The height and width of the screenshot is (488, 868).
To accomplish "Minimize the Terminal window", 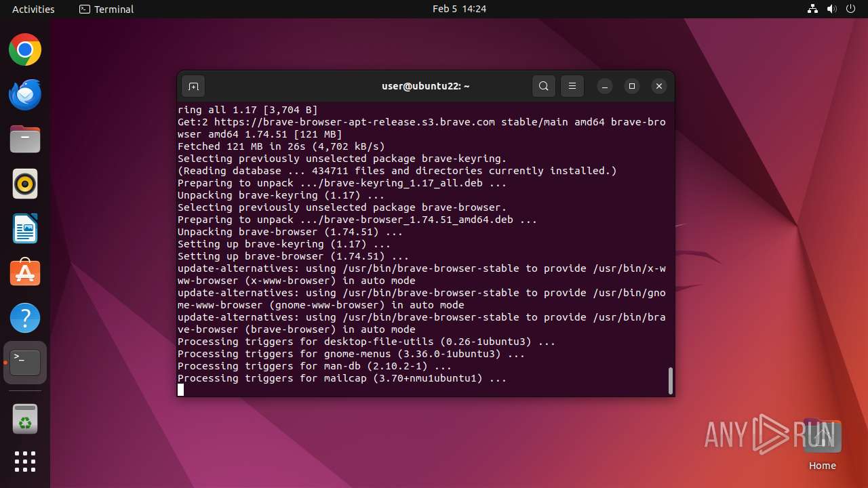I will (605, 86).
